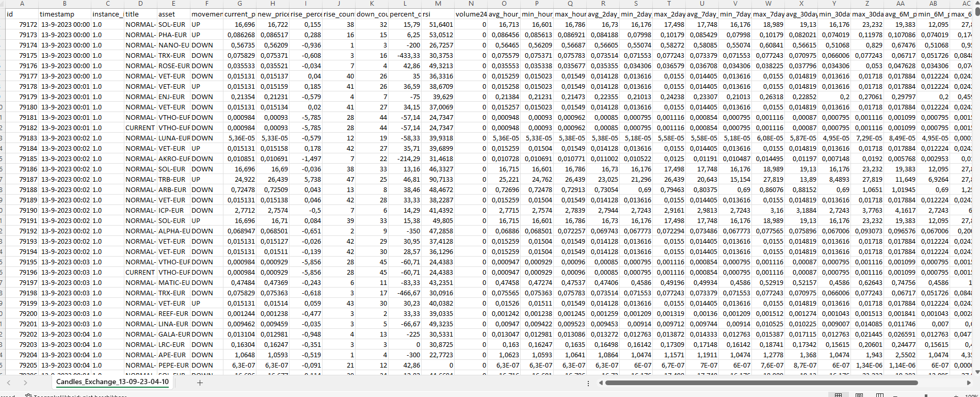Click the horizontal scrollbar left arrow
Image resolution: width=980 pixels, height=397 pixels.
pos(601,383)
